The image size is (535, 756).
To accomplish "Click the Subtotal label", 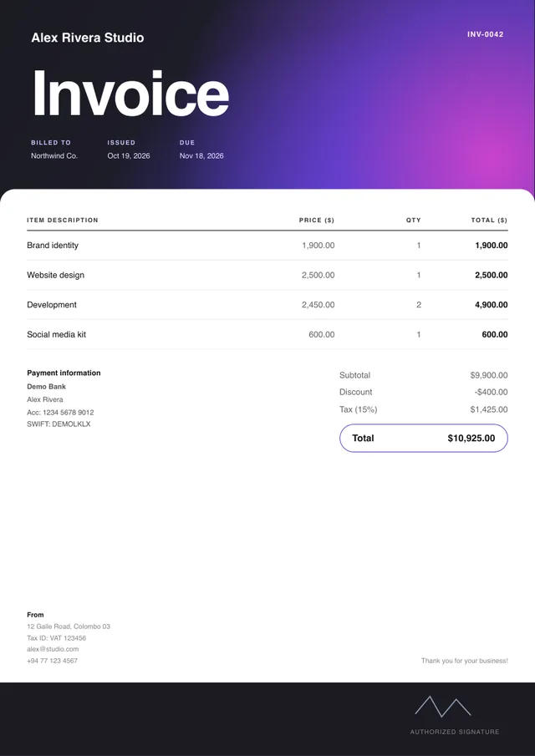I will click(354, 375).
